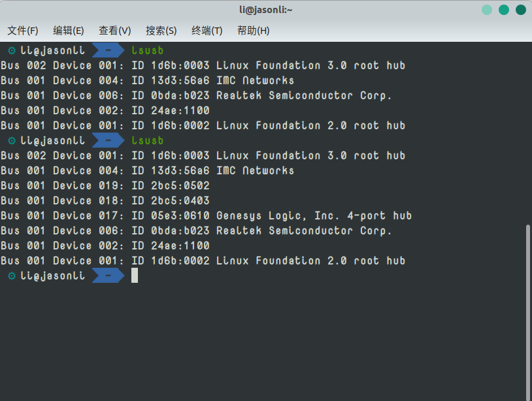Click the second Linux Foundation 3.0 root hub line

[x=203, y=155]
